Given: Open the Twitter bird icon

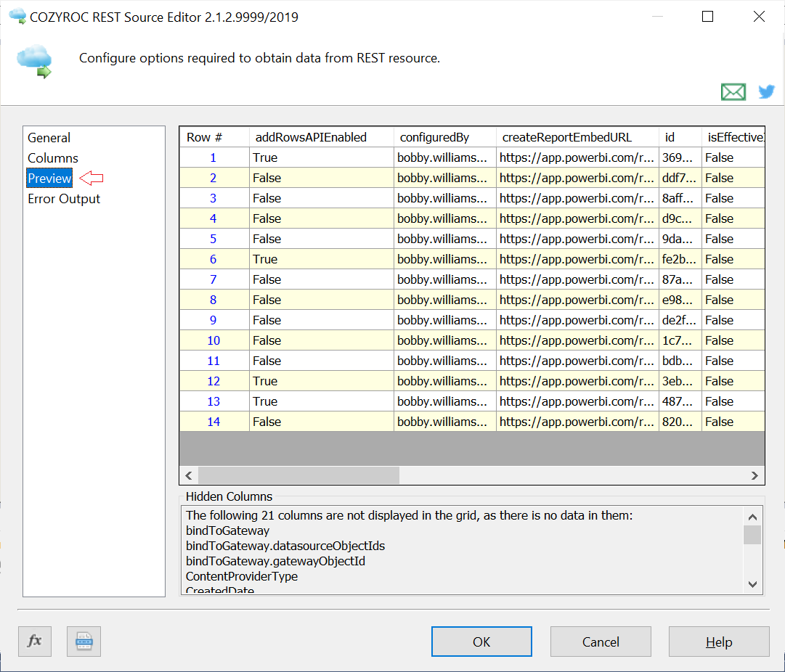Looking at the screenshot, I should click(x=766, y=91).
